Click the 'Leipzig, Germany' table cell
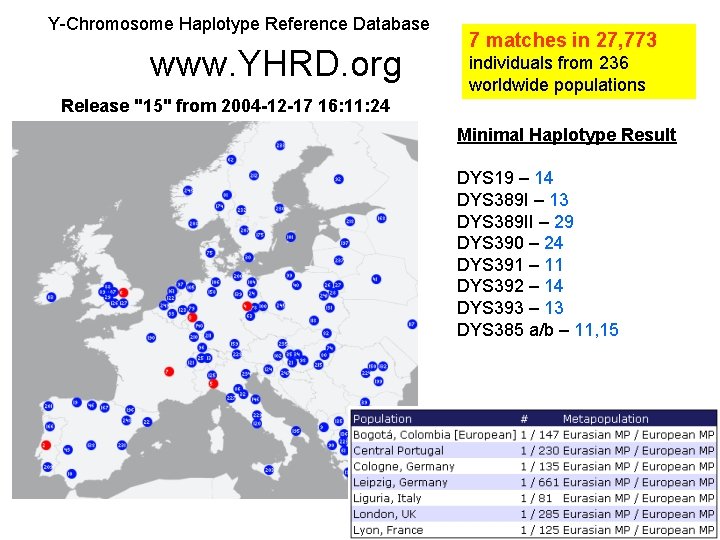 click(x=400, y=482)
